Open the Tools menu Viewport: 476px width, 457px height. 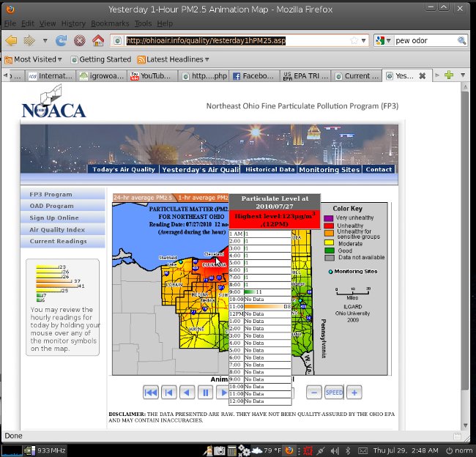click(143, 23)
